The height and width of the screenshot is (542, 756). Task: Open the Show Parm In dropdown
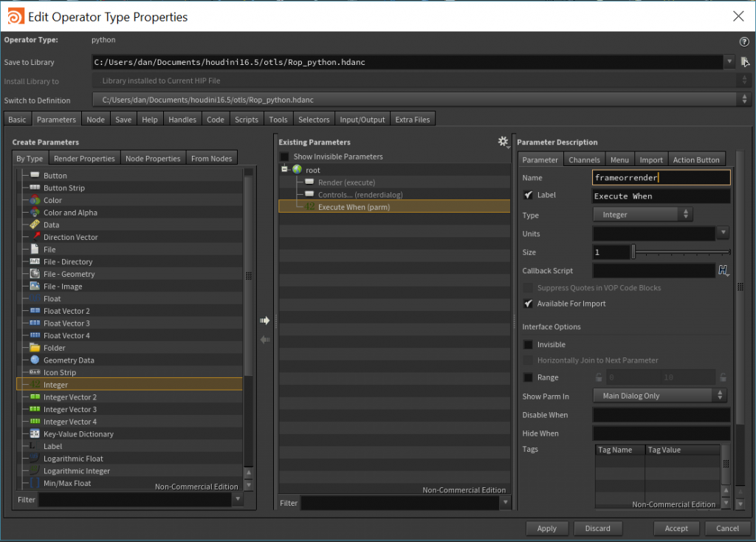tap(659, 395)
